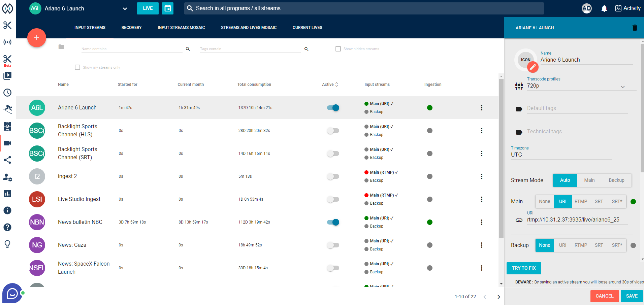644x305 pixels.
Task: Open more options for News bulletin NBC
Action: pos(481,222)
